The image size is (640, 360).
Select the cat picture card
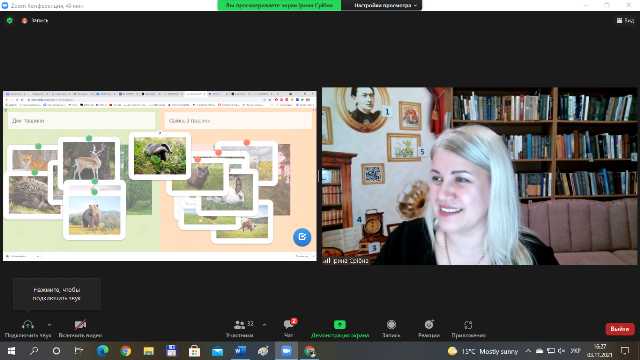pos(197,176)
